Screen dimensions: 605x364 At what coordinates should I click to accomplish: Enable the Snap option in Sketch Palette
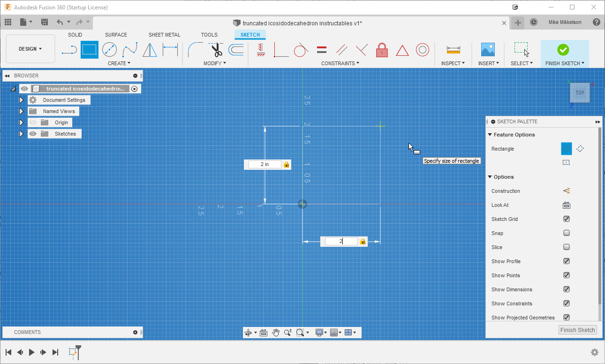click(x=566, y=233)
